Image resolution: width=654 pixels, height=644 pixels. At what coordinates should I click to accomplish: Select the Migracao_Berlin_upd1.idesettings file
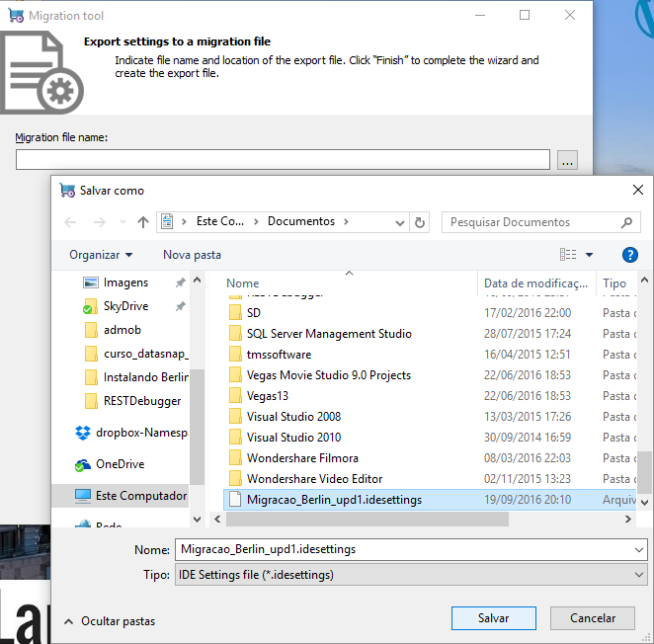pos(334,500)
